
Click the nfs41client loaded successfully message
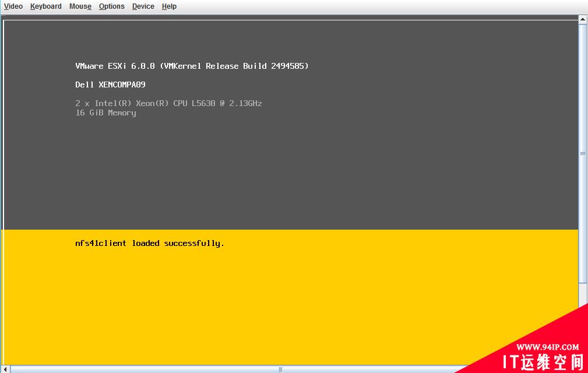click(150, 243)
